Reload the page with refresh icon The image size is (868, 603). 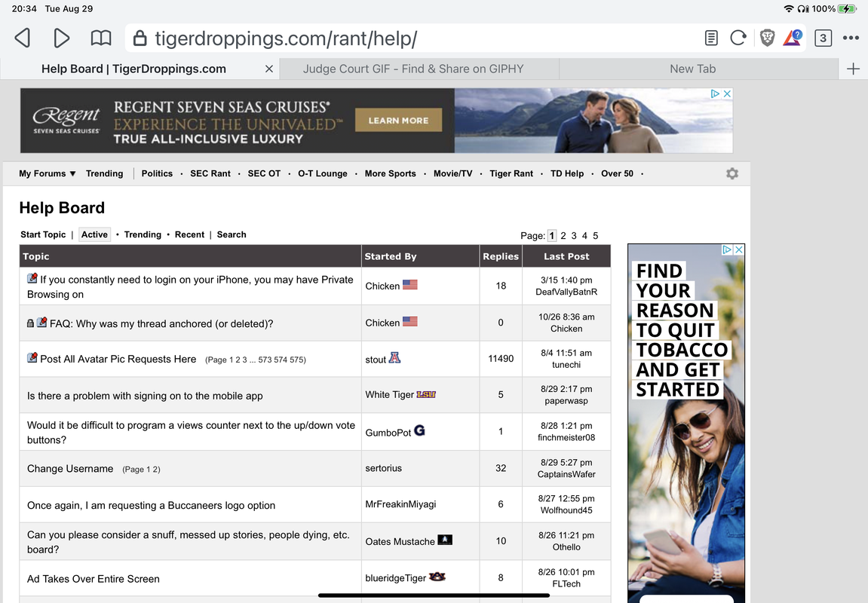click(738, 38)
